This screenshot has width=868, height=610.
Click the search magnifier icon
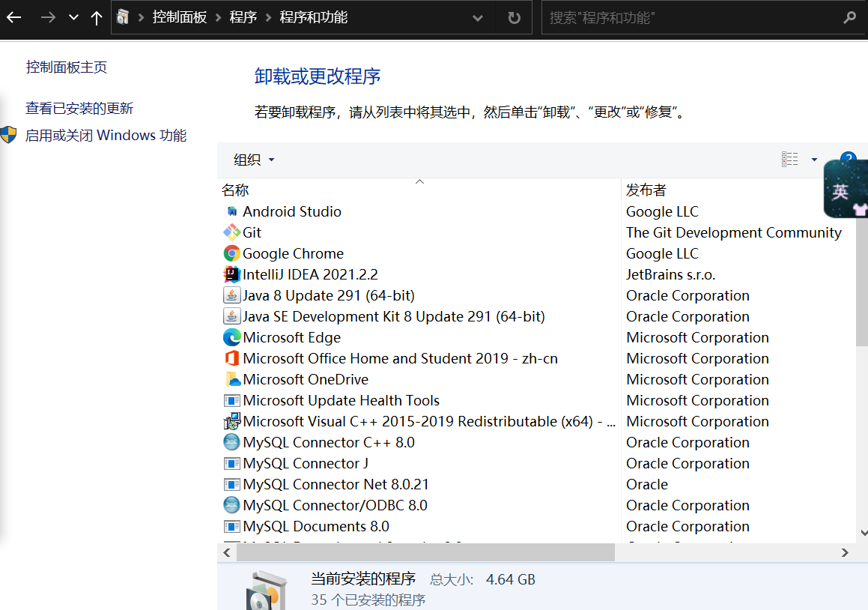[x=849, y=18]
